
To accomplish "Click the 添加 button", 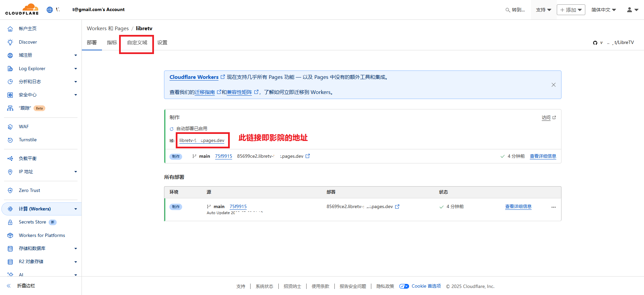I will [x=571, y=10].
